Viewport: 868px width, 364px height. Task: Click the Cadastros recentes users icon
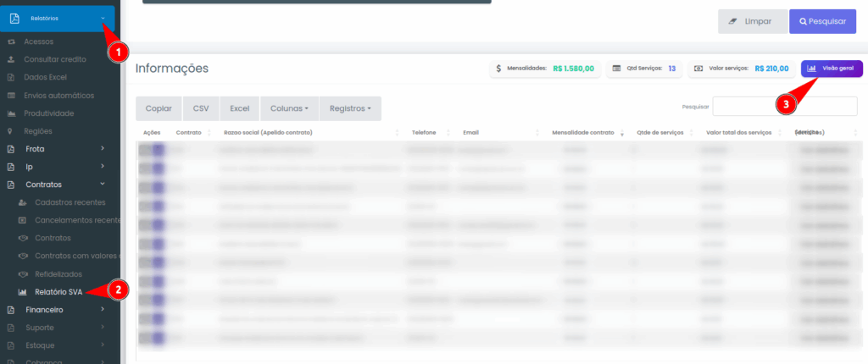point(23,202)
